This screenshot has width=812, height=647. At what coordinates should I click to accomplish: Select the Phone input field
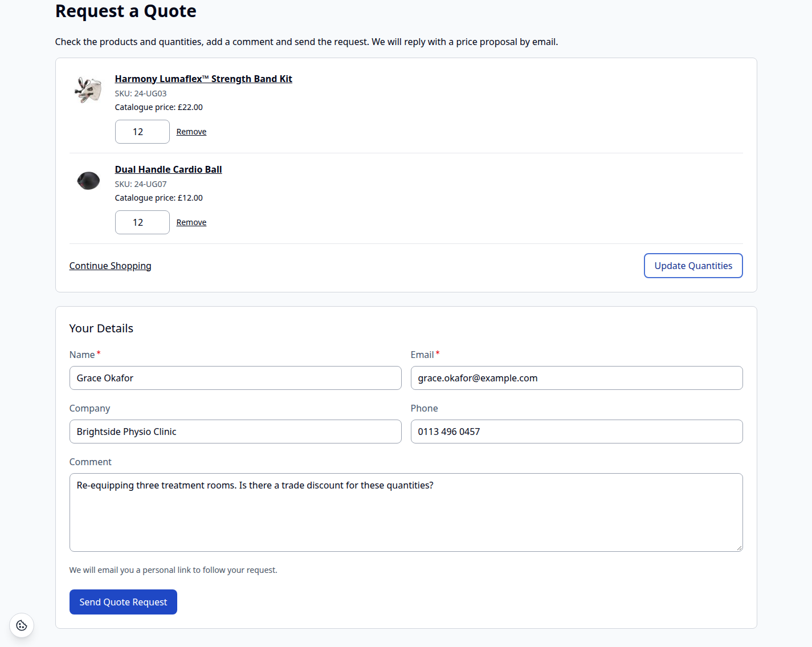pos(577,432)
